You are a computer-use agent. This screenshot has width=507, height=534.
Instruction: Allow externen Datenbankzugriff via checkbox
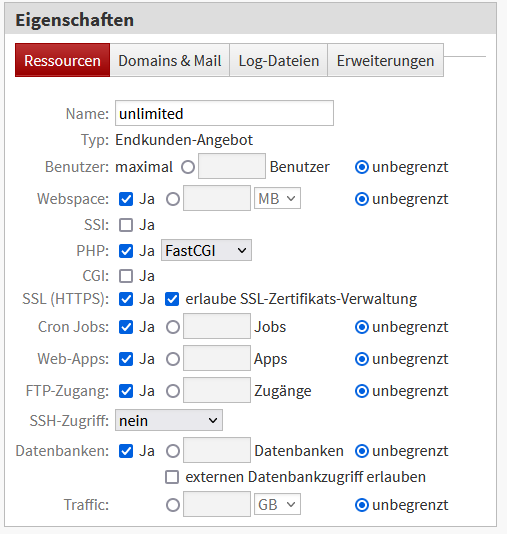point(172,477)
